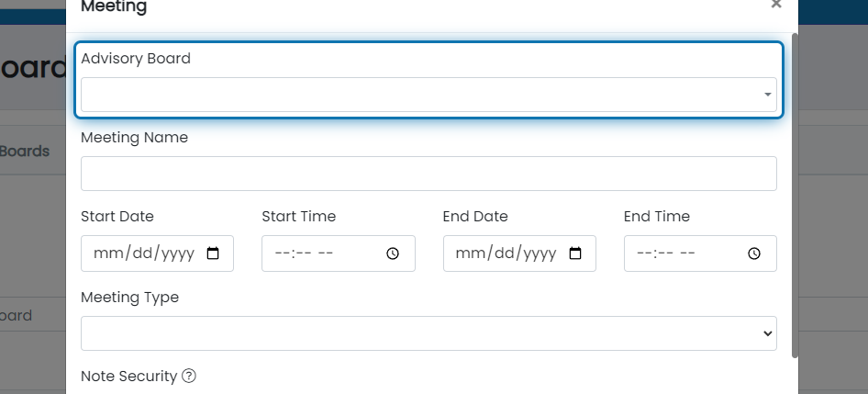
Task: Open the Start Date calendar picker icon
Action: 213,253
